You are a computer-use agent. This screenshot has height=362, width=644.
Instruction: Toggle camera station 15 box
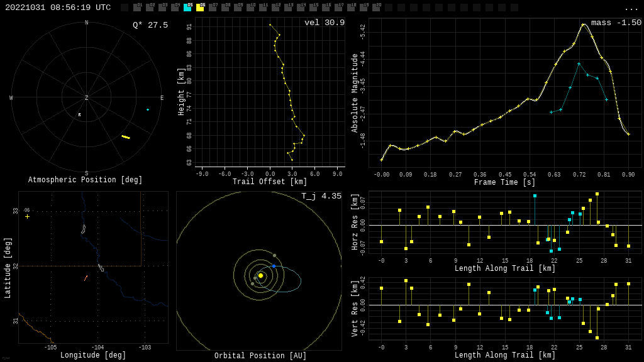(x=313, y=8)
